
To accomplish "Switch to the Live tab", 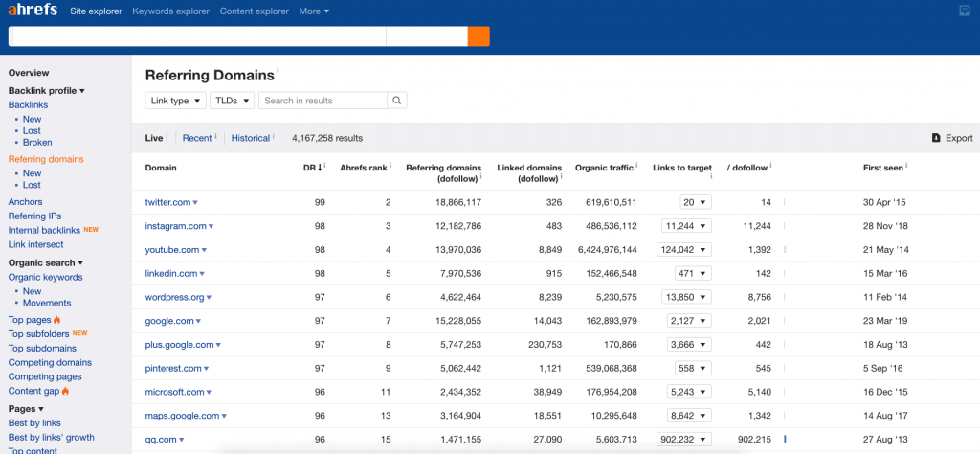I will [x=154, y=138].
